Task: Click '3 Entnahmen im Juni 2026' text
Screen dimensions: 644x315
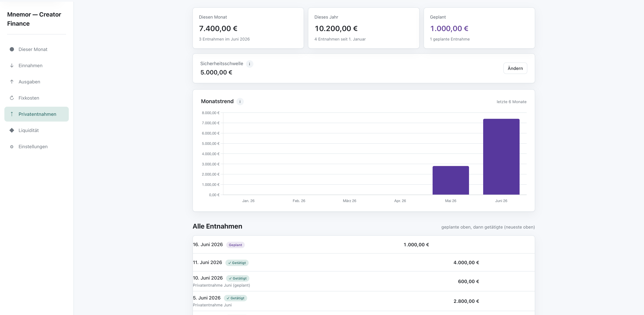Action: pyautogui.click(x=224, y=39)
